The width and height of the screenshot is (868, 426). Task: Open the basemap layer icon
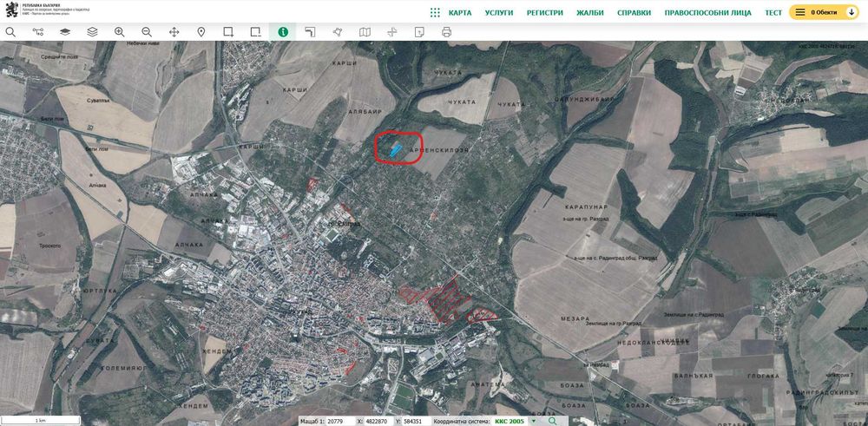coord(65,32)
